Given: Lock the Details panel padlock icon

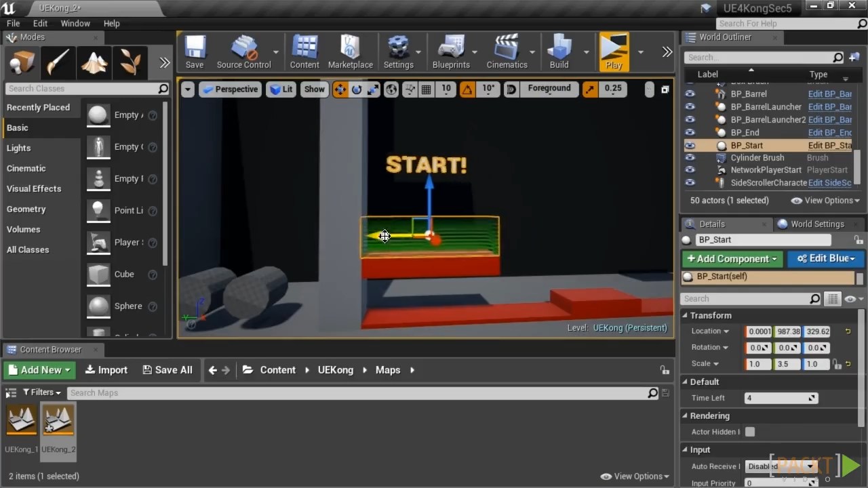Looking at the screenshot, I should (859, 239).
